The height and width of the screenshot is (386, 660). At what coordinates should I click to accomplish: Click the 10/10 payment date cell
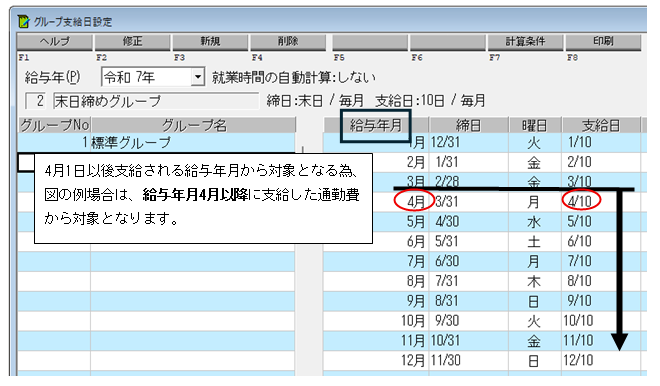[x=601, y=321]
